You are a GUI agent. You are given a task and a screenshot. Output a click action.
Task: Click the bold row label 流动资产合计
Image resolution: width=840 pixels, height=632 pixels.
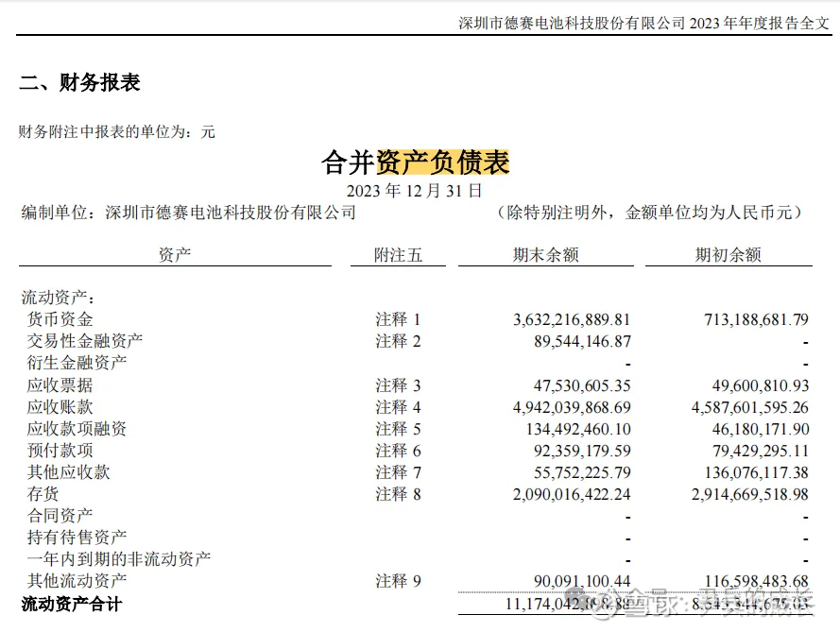pyautogui.click(x=72, y=605)
